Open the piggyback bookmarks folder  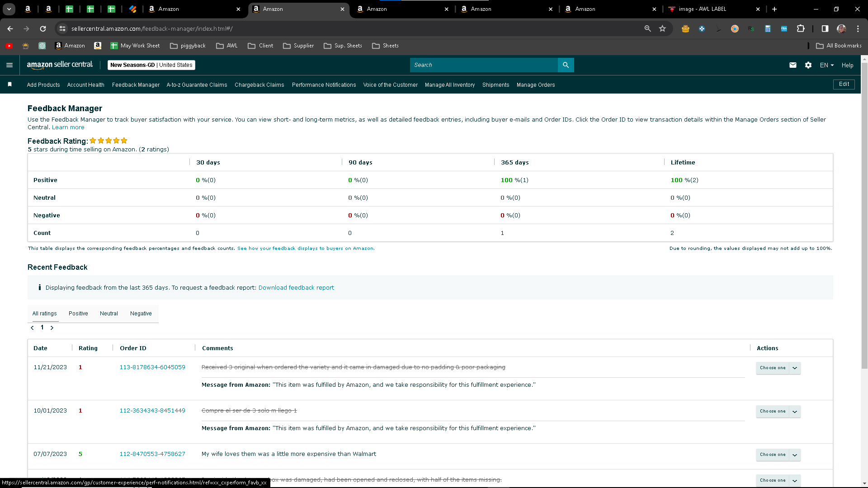pos(188,46)
